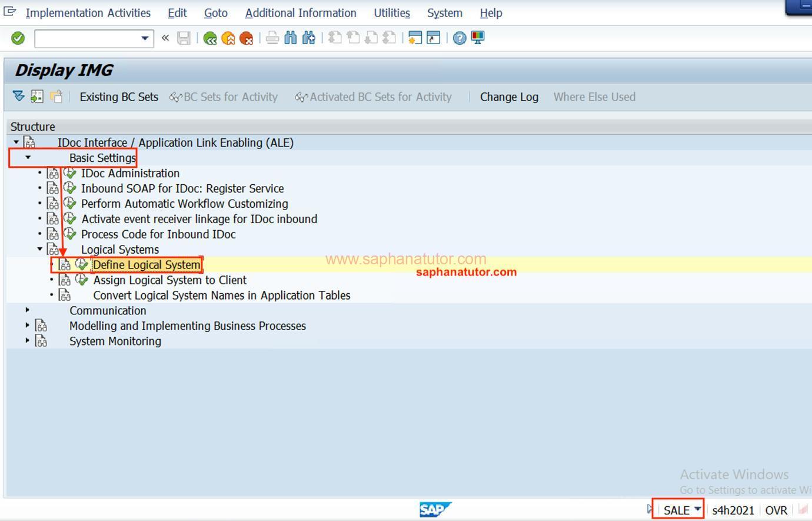Open the Edit menu
This screenshot has width=812, height=521.
pyautogui.click(x=177, y=13)
